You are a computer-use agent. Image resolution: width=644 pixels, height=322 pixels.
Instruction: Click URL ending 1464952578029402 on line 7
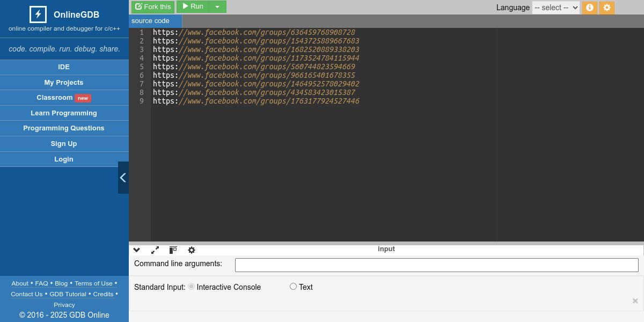[x=256, y=84]
